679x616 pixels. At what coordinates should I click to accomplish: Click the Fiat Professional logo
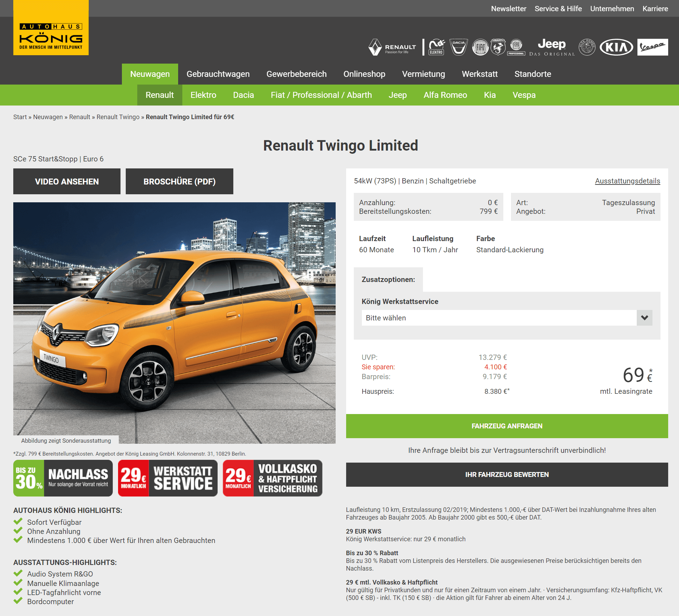[516, 47]
